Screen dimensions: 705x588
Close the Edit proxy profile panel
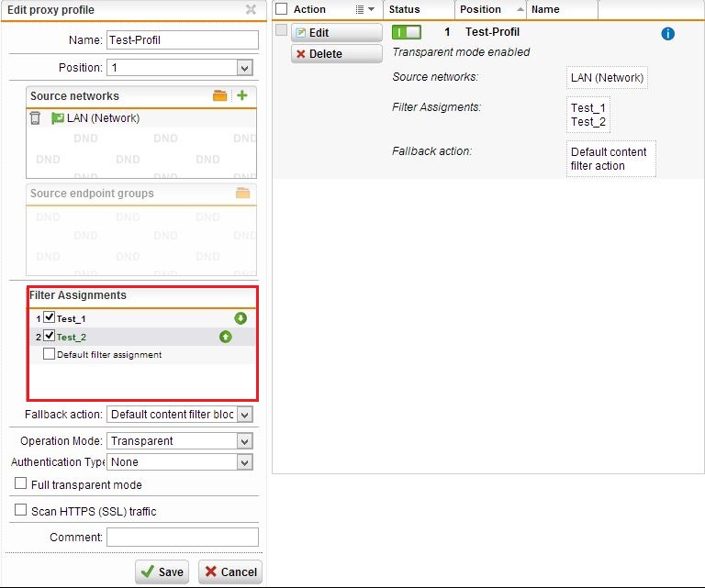251,10
